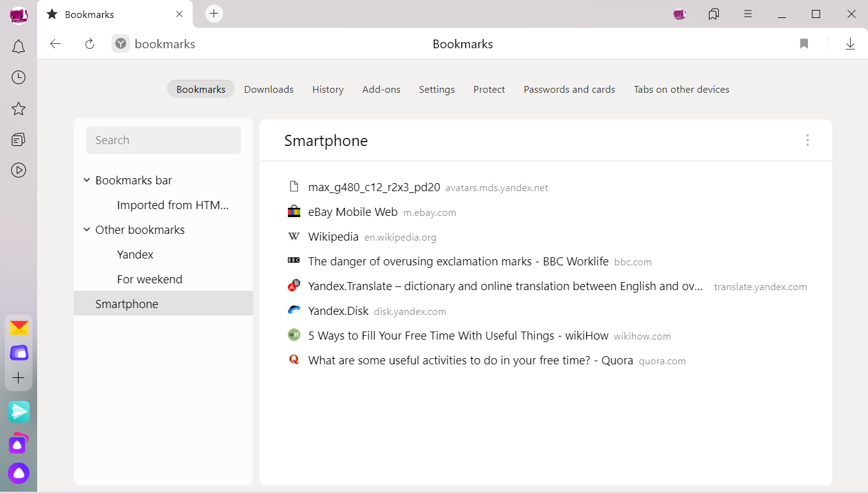Open notifications bell in sidebar
Viewport: 868px width, 493px height.
pyautogui.click(x=19, y=46)
